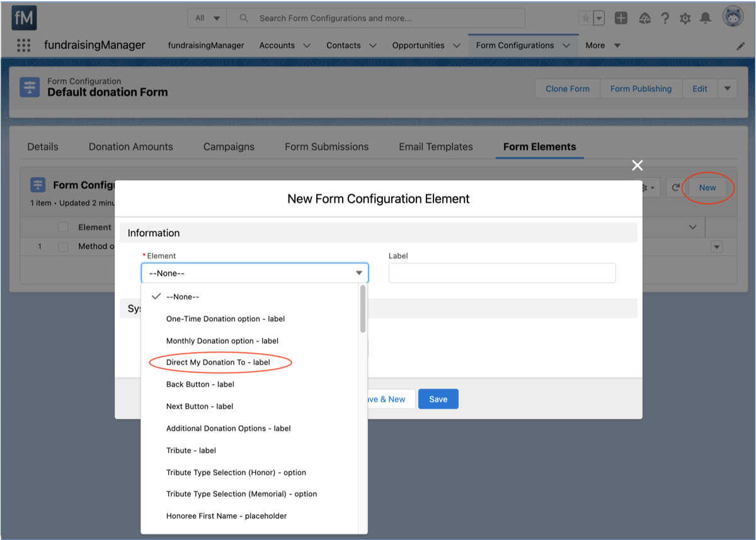Select the Form Elements tab

coord(540,147)
